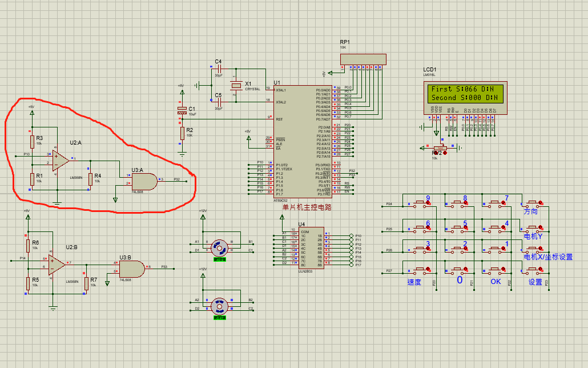This screenshot has height=368, width=588.
Task: Select the lower stepper motor
Action: 219,306
